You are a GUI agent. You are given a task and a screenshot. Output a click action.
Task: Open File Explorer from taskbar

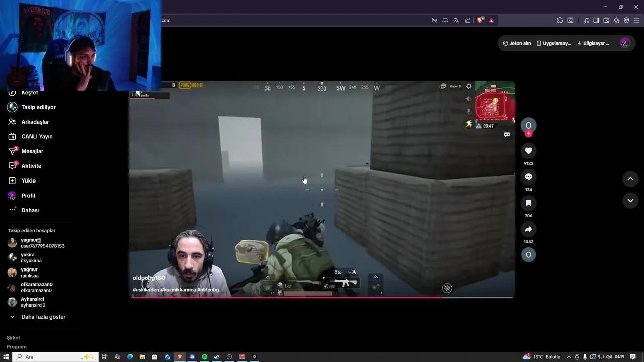tap(142, 357)
